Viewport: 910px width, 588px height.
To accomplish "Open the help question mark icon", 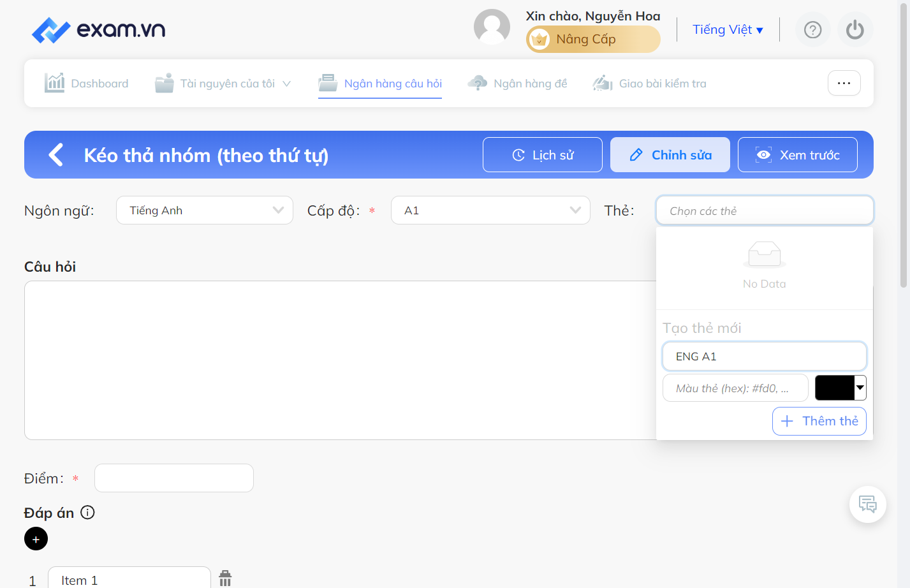I will coord(812,30).
